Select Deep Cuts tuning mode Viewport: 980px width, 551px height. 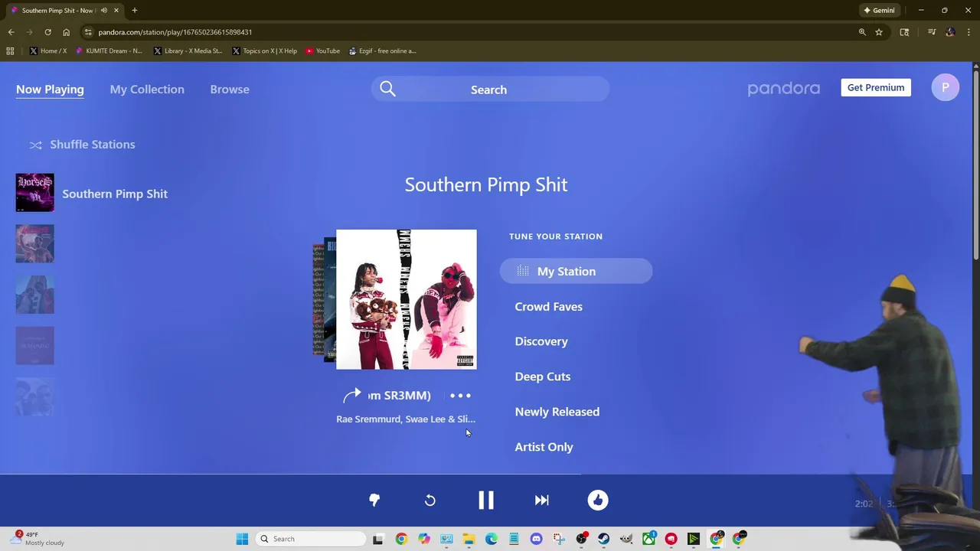tap(543, 377)
